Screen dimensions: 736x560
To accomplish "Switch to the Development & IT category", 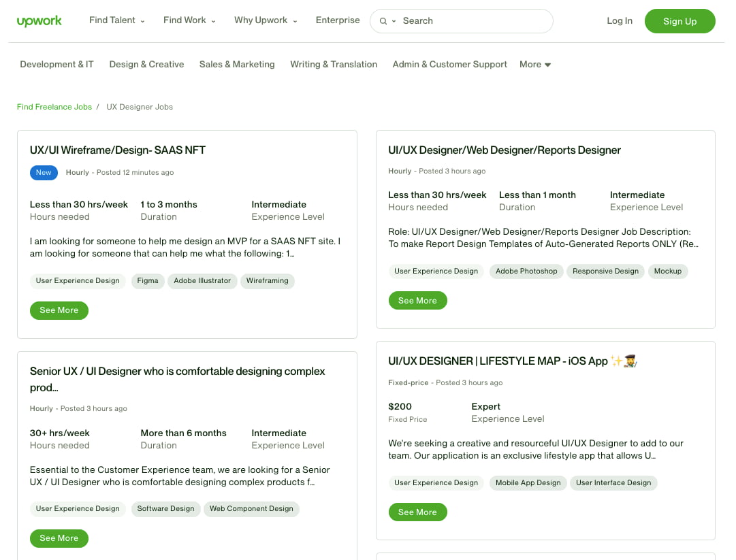I will coord(57,64).
